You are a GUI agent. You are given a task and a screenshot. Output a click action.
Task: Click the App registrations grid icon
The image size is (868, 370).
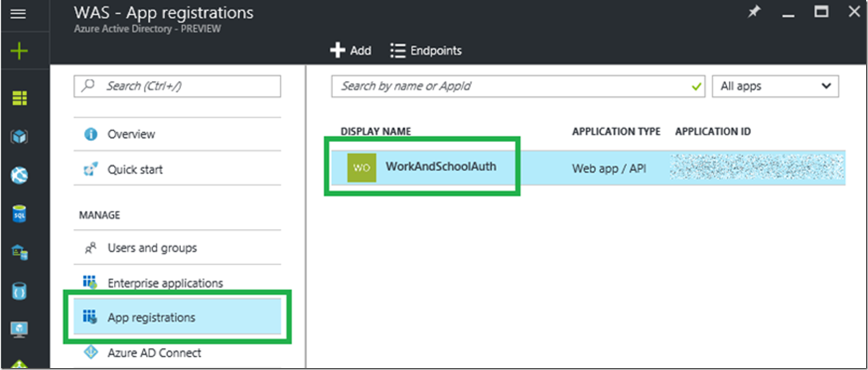(90, 316)
